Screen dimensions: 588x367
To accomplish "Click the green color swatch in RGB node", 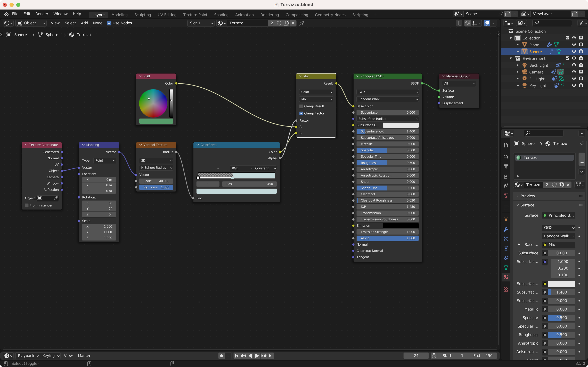I will point(156,121).
